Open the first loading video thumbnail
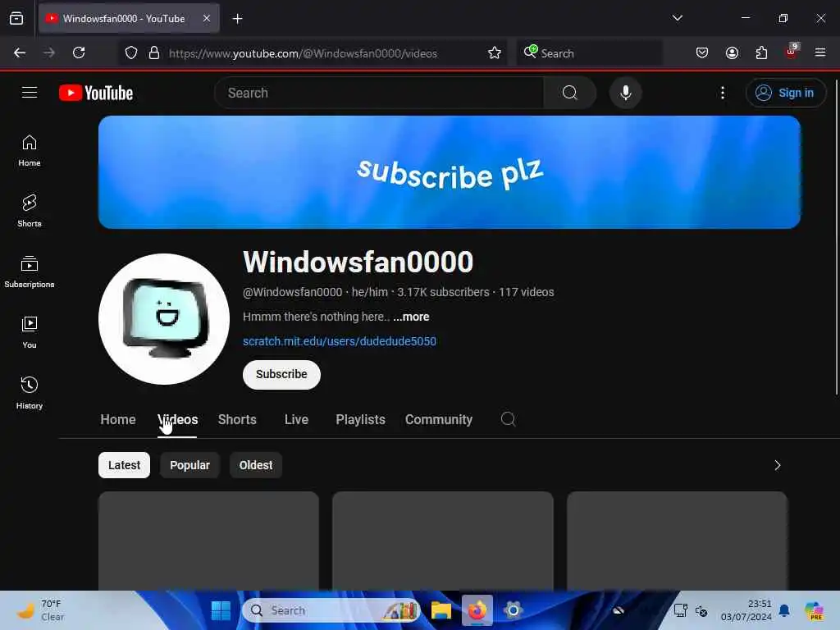The height and width of the screenshot is (630, 840). (x=208, y=541)
